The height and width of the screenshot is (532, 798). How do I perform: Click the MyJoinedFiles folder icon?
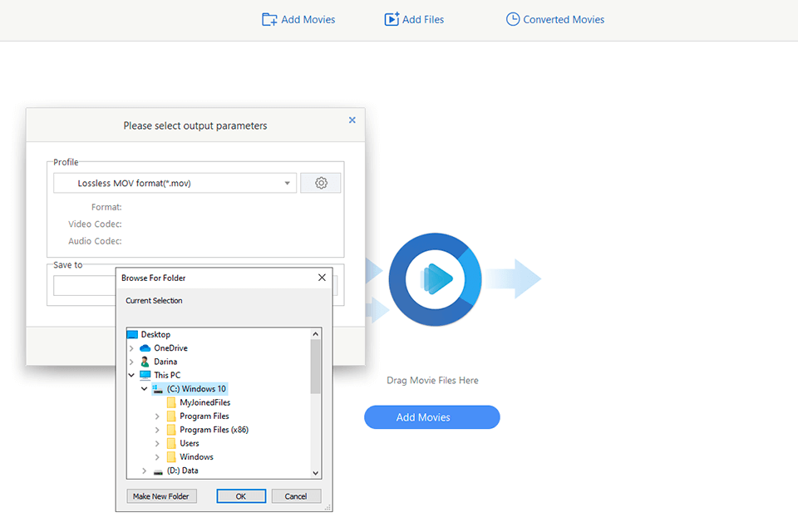coord(171,402)
